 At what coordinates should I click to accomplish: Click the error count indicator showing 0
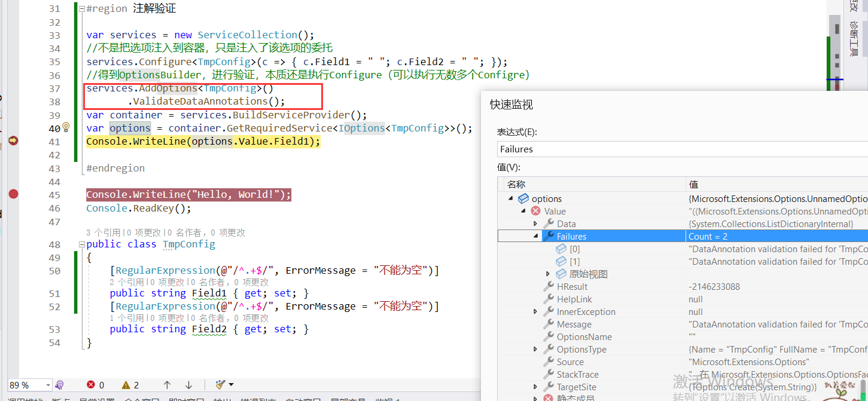[x=96, y=385]
